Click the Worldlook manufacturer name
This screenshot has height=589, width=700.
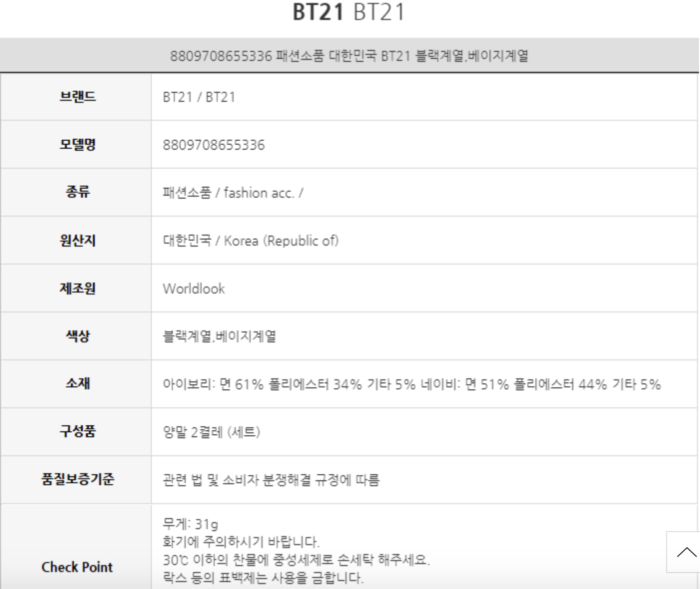[x=194, y=289]
